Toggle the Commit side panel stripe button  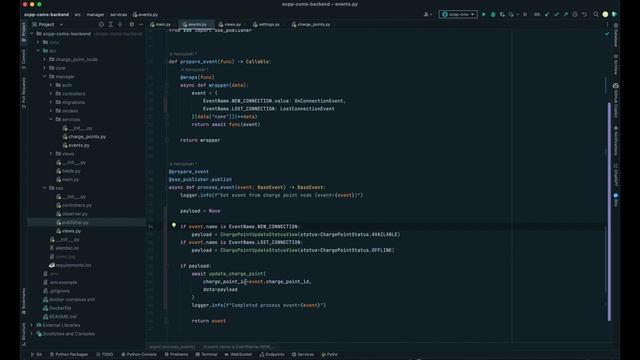click(24, 59)
